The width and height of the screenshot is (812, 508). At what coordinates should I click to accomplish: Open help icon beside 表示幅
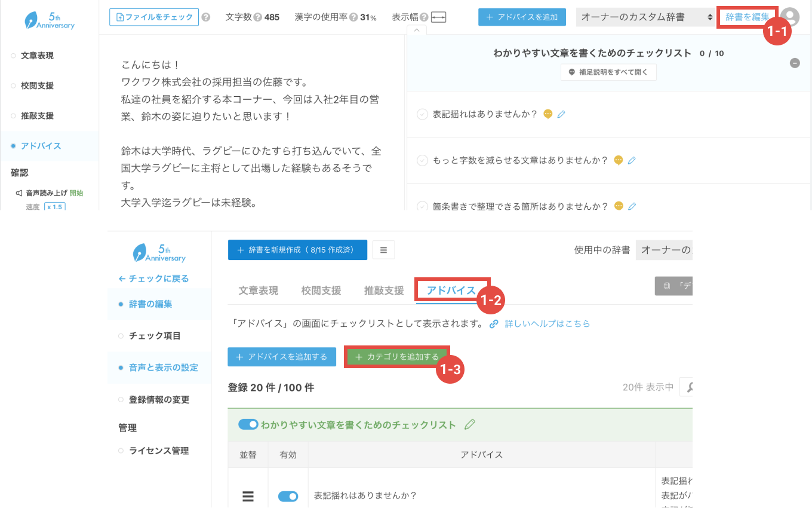423,17
